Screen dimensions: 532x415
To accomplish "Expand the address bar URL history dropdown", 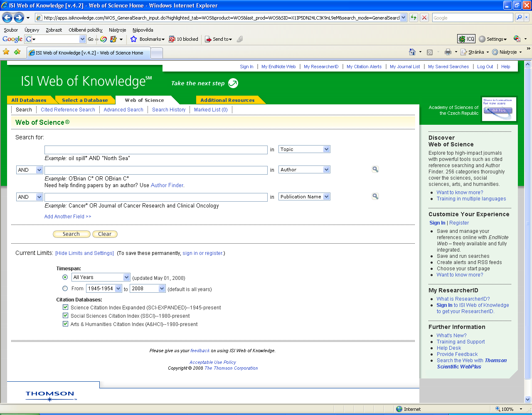I will click(403, 18).
